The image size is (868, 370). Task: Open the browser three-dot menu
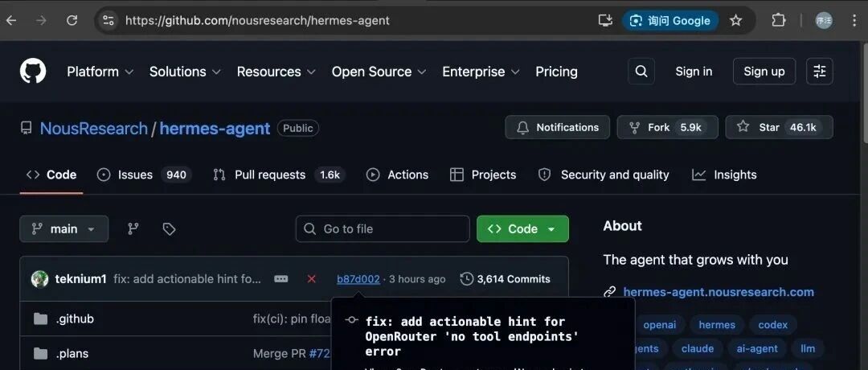click(854, 20)
